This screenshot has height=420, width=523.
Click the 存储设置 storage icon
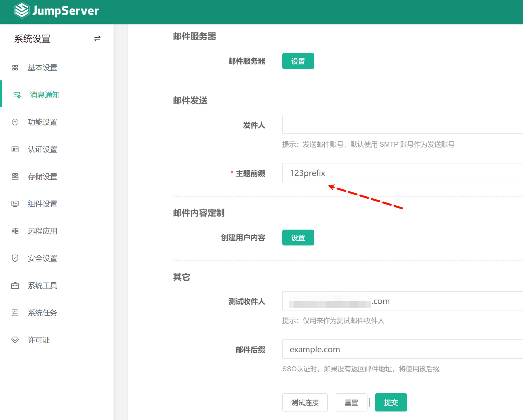pos(15,177)
